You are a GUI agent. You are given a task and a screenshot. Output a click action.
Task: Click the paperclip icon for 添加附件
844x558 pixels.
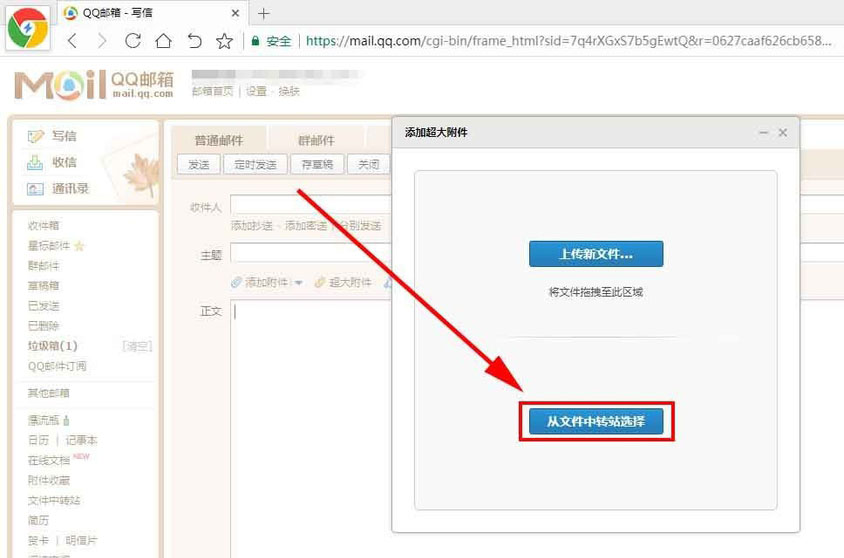236,282
